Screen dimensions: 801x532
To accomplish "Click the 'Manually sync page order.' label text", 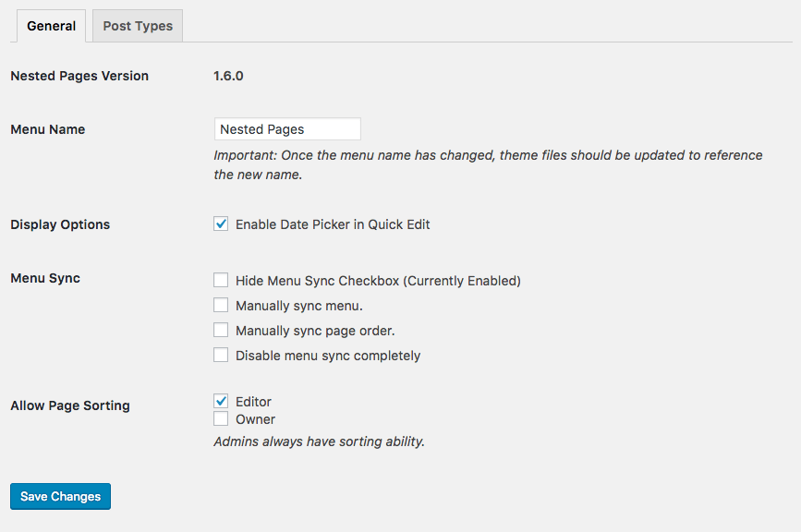I will [x=315, y=331].
